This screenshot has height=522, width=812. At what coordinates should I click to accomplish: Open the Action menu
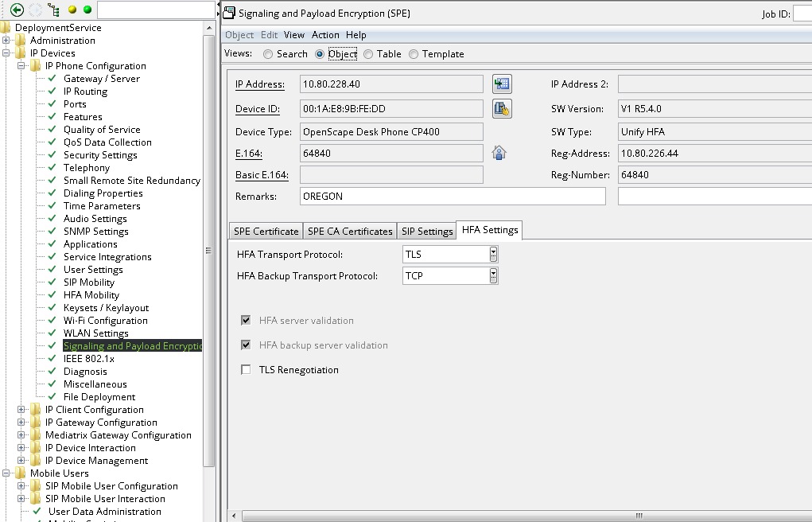click(x=325, y=35)
